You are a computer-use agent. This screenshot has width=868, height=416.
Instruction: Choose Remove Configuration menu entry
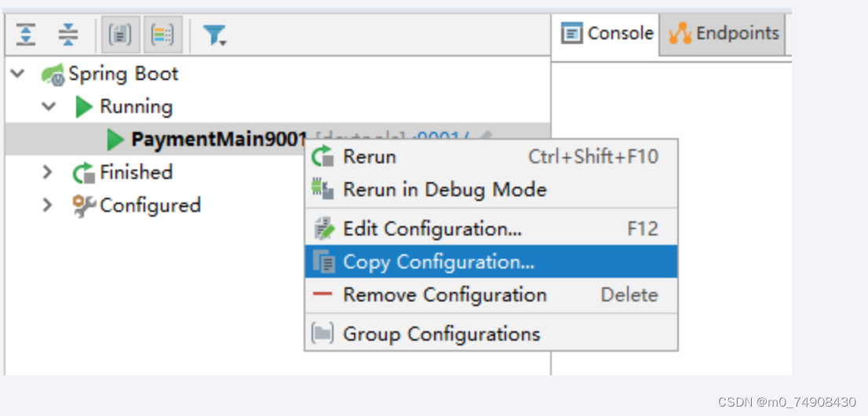point(491,294)
